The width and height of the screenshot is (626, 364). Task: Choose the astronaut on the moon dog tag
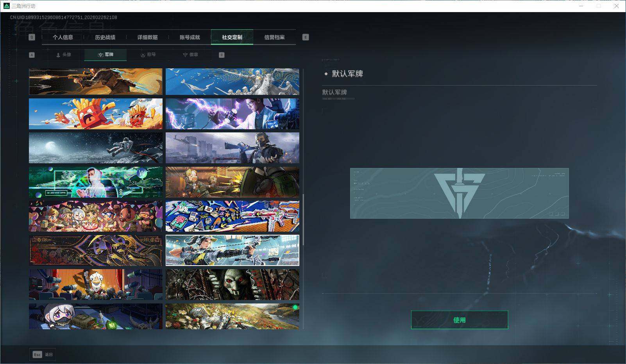(x=96, y=148)
